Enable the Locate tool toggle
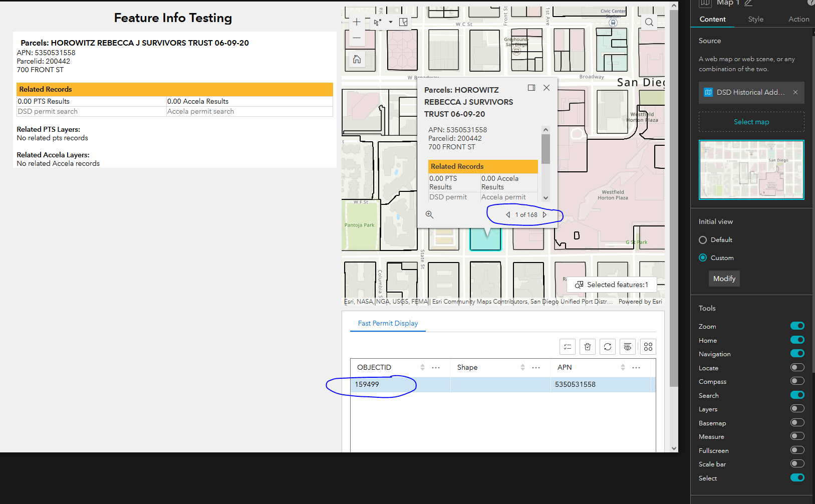815x504 pixels. 797,367
